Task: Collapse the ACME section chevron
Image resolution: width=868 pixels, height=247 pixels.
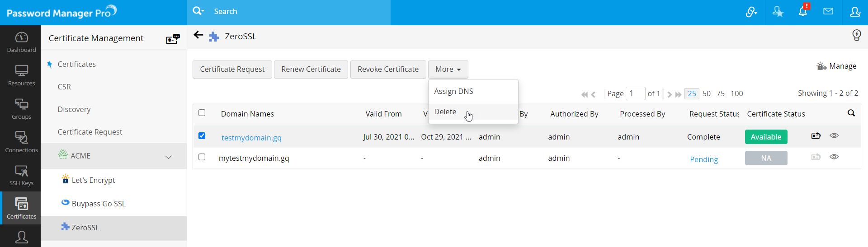Action: 168,157
